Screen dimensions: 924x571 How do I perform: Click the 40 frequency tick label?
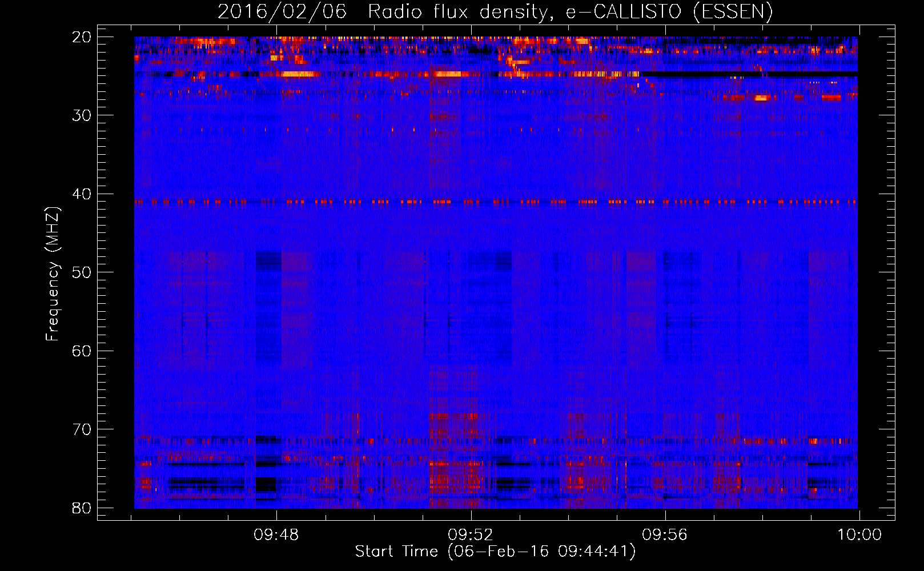[x=82, y=194]
